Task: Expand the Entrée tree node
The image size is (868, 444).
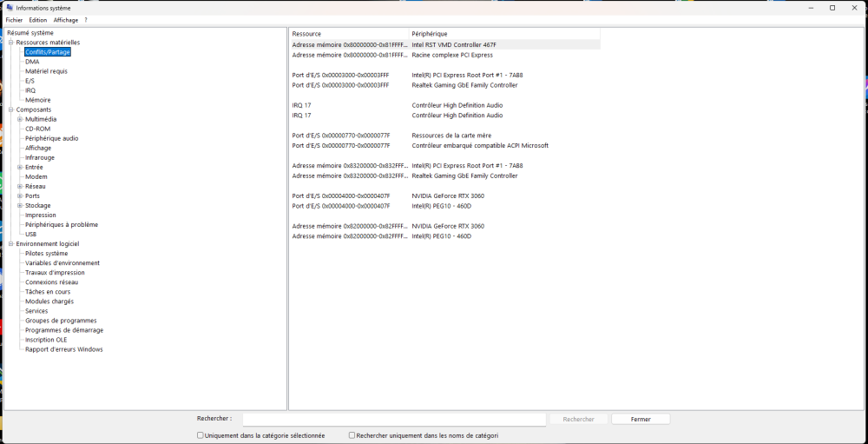Action: pos(20,167)
